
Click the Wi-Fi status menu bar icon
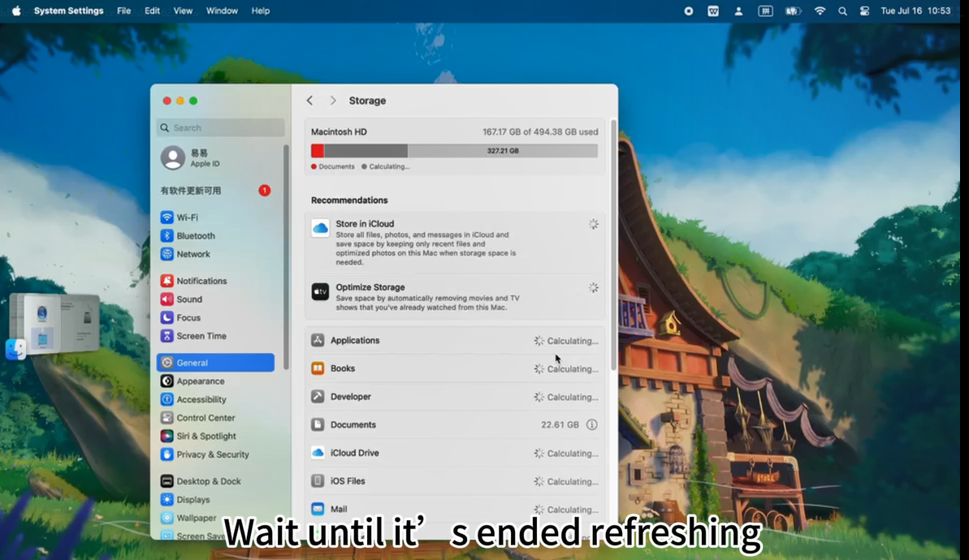click(x=820, y=11)
